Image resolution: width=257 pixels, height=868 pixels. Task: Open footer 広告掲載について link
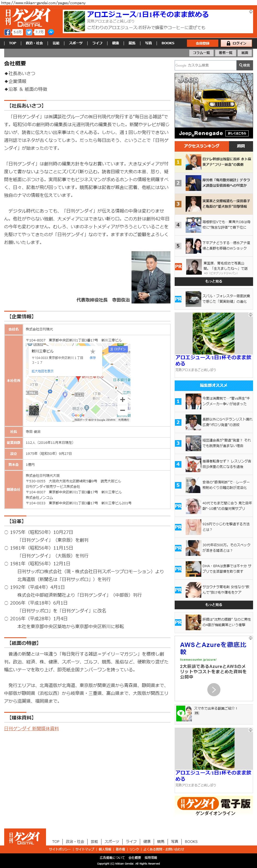point(112,858)
